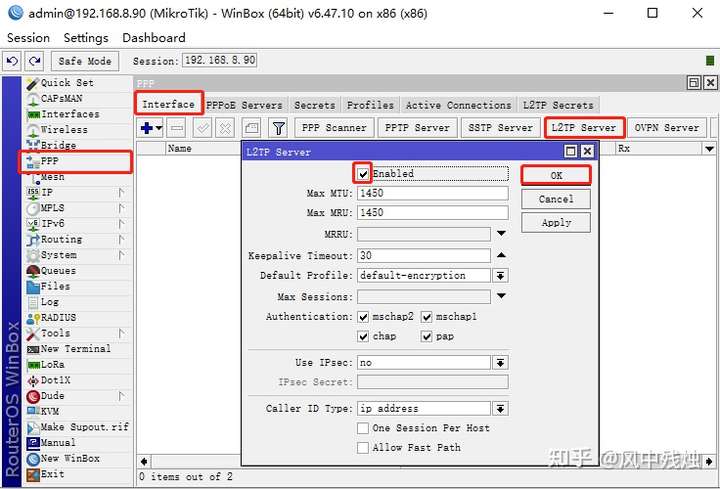Open Use IPsec dropdown
This screenshot has height=489, width=720.
[501, 363]
